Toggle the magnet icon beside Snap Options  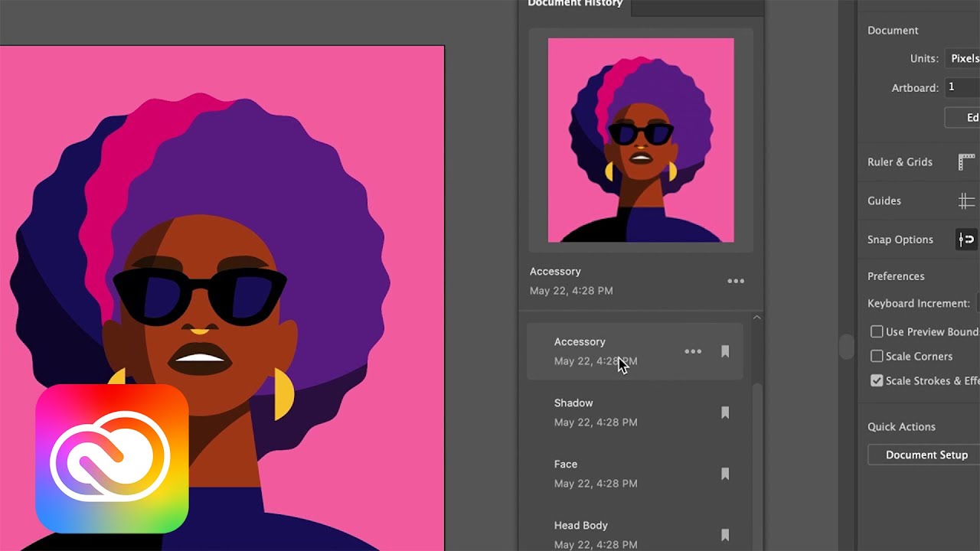tap(967, 240)
